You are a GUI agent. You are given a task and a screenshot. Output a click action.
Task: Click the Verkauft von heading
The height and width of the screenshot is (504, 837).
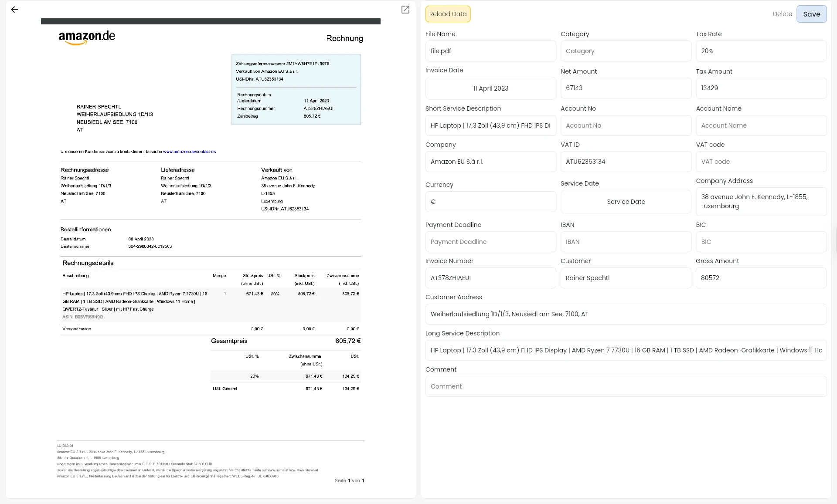click(277, 170)
